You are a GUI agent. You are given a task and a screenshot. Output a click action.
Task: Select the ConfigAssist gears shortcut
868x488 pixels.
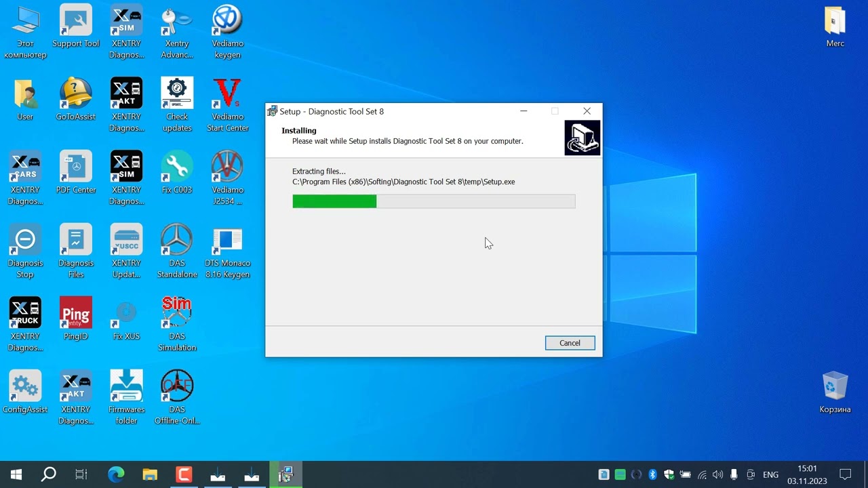pos(25,392)
